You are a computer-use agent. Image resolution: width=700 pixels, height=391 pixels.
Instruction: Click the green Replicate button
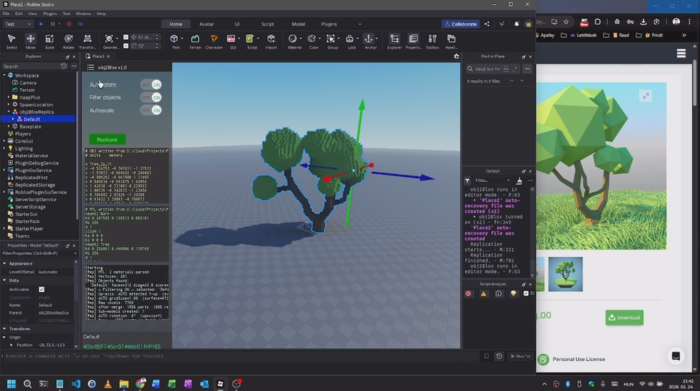107,140
